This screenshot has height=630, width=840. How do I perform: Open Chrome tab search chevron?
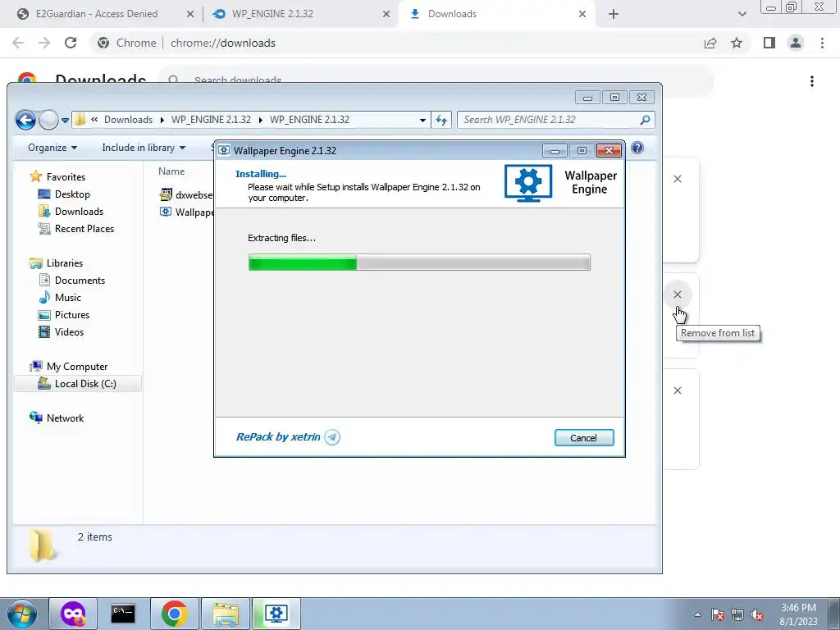click(x=742, y=15)
